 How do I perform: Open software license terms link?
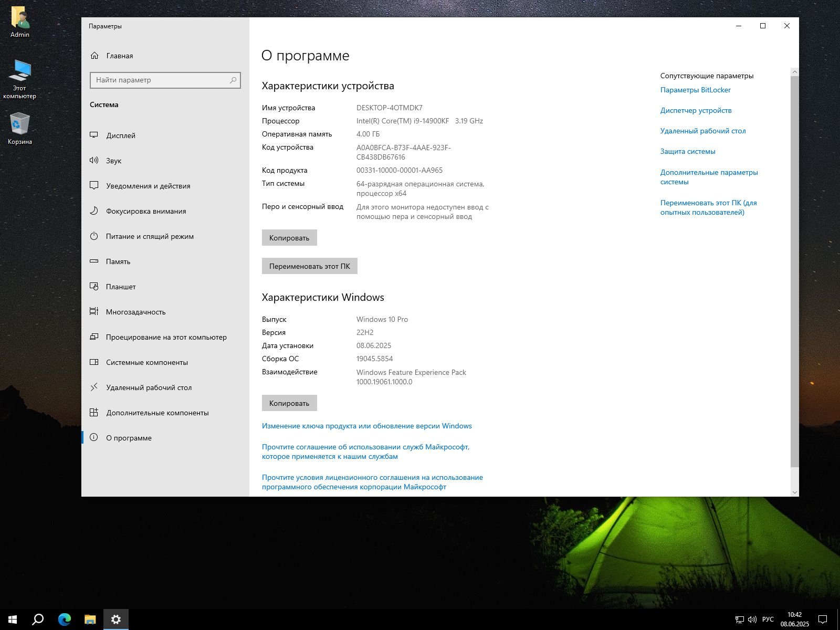tap(372, 482)
